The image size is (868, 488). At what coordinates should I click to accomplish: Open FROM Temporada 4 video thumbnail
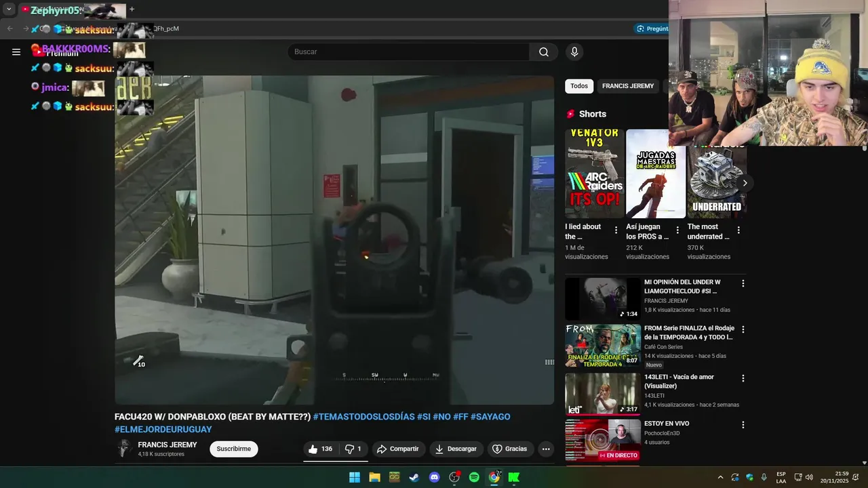603,346
